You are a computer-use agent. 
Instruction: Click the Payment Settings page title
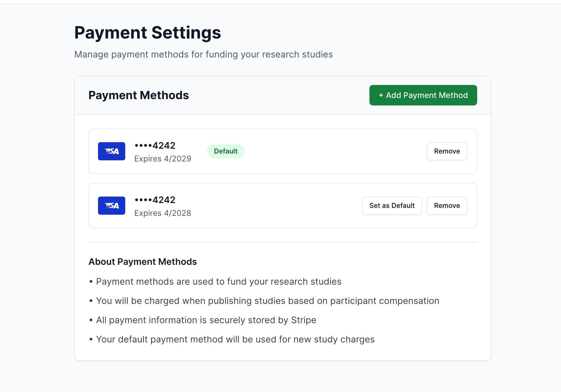(x=148, y=32)
